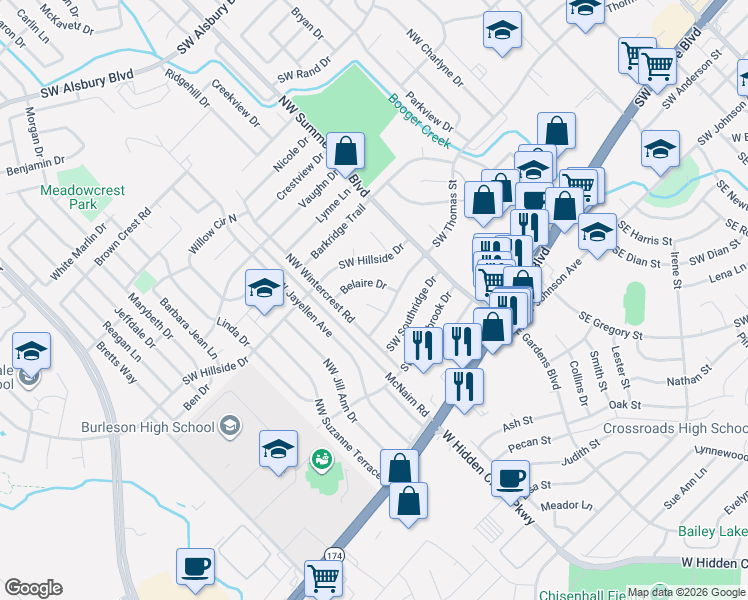This screenshot has height=600, width=748.
Task: Select the coffee cup marker near Meador Ln
Action: [510, 479]
